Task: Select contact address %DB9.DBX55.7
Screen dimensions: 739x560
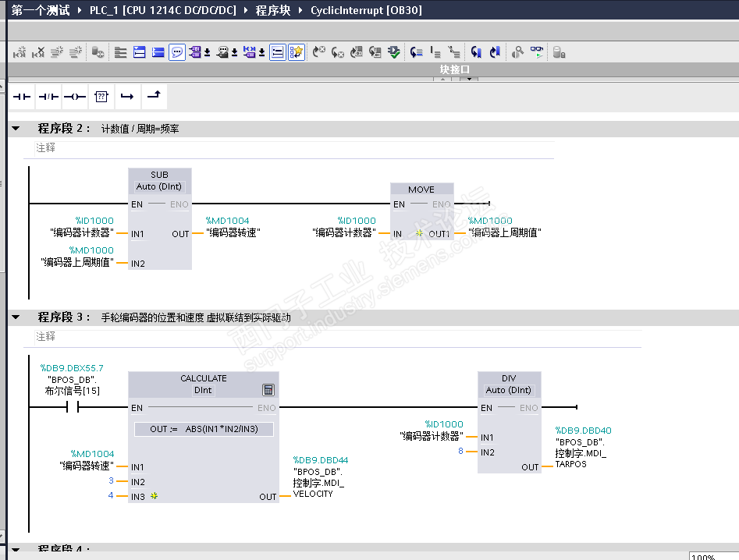Action: pyautogui.click(x=72, y=368)
